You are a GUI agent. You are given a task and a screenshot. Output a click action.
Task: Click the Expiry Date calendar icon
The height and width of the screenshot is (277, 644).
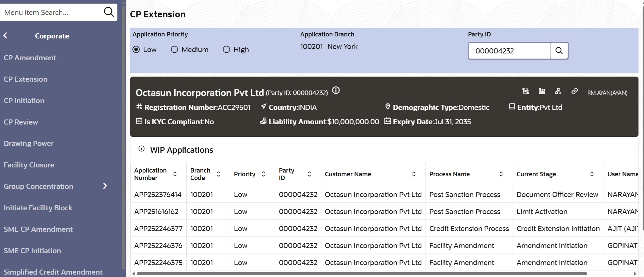(x=388, y=121)
